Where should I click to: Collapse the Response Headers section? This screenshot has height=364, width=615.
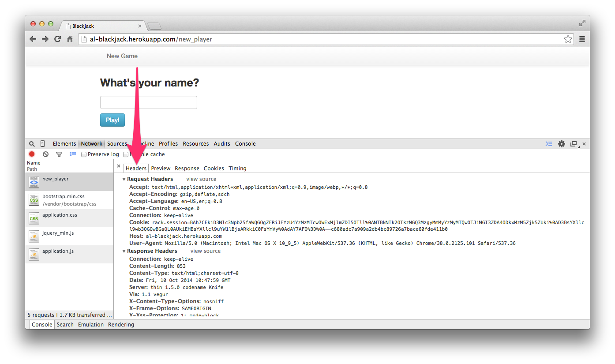[x=124, y=251]
